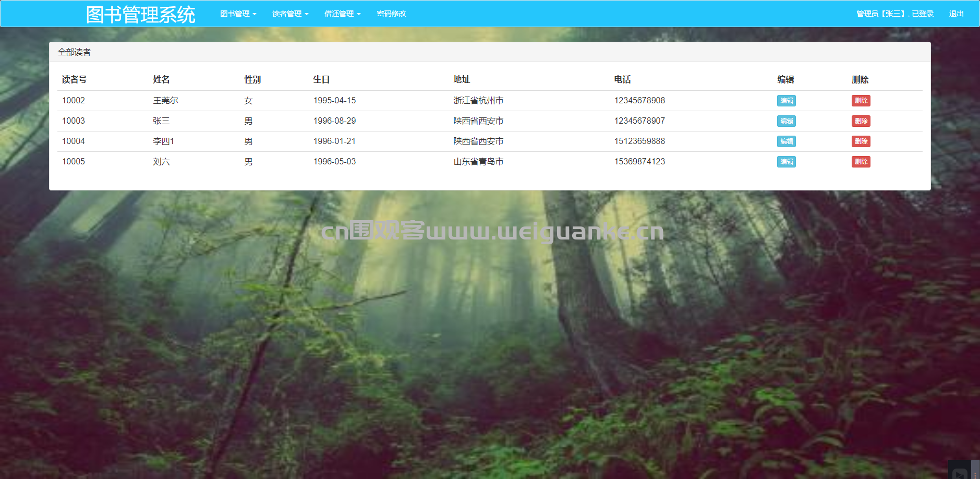Click phone number 12345678907
This screenshot has width=980, height=479.
click(x=639, y=121)
